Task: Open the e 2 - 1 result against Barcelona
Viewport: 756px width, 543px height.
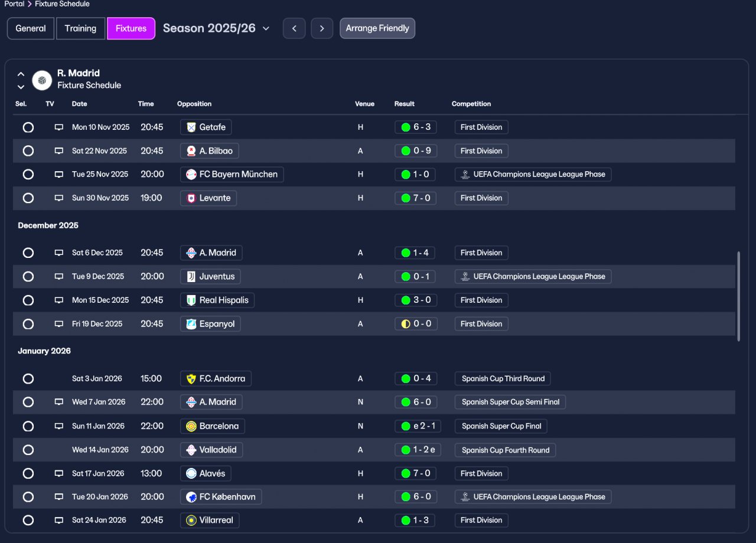Action: 418,426
